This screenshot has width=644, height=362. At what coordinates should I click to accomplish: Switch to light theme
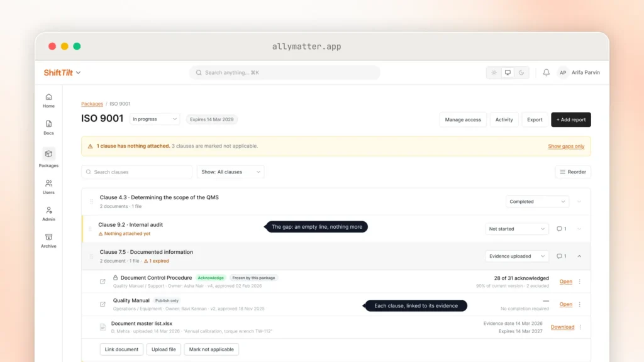[x=494, y=73]
